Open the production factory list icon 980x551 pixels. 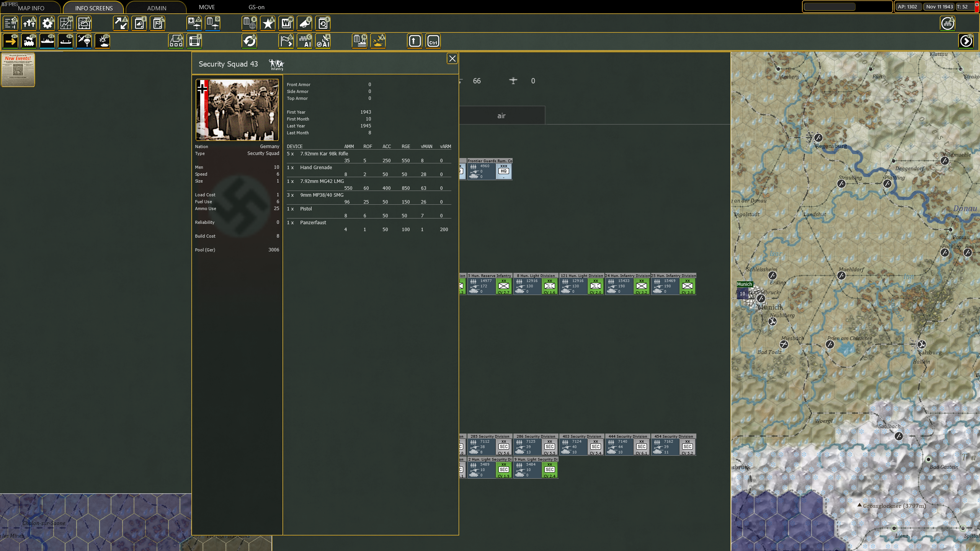click(x=360, y=41)
